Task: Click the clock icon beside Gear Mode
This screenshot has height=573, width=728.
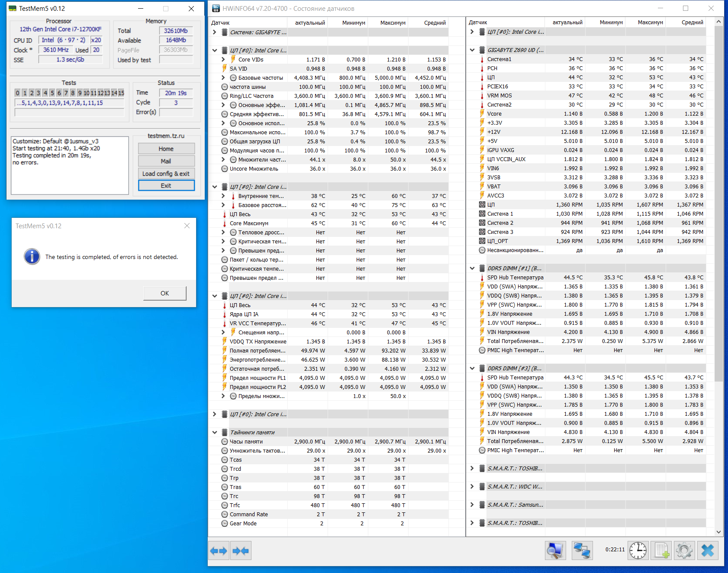Action: [x=225, y=524]
